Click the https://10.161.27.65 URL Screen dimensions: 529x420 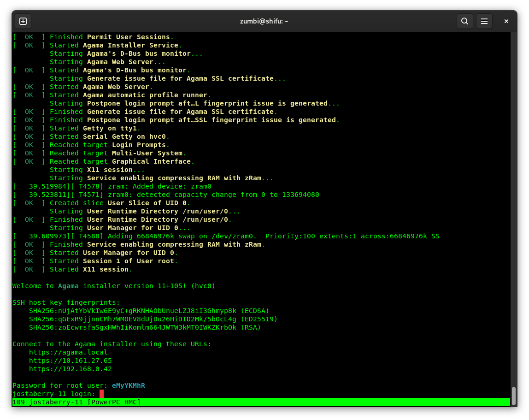click(70, 361)
